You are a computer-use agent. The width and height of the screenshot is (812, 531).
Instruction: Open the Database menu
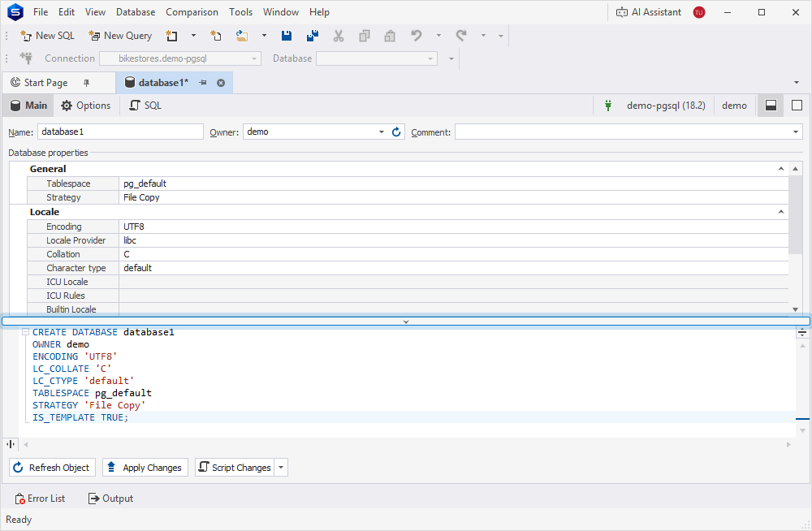(x=136, y=12)
